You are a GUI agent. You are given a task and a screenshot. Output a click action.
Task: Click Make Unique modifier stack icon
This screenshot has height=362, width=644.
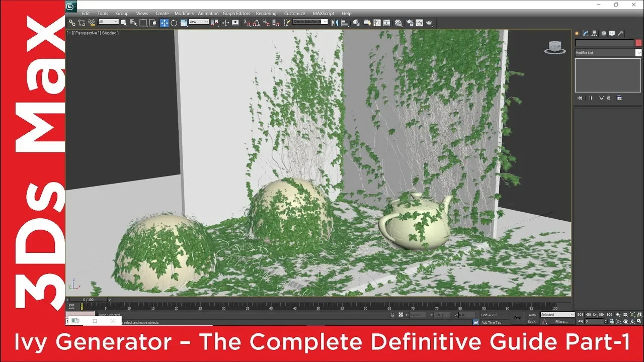601,98
